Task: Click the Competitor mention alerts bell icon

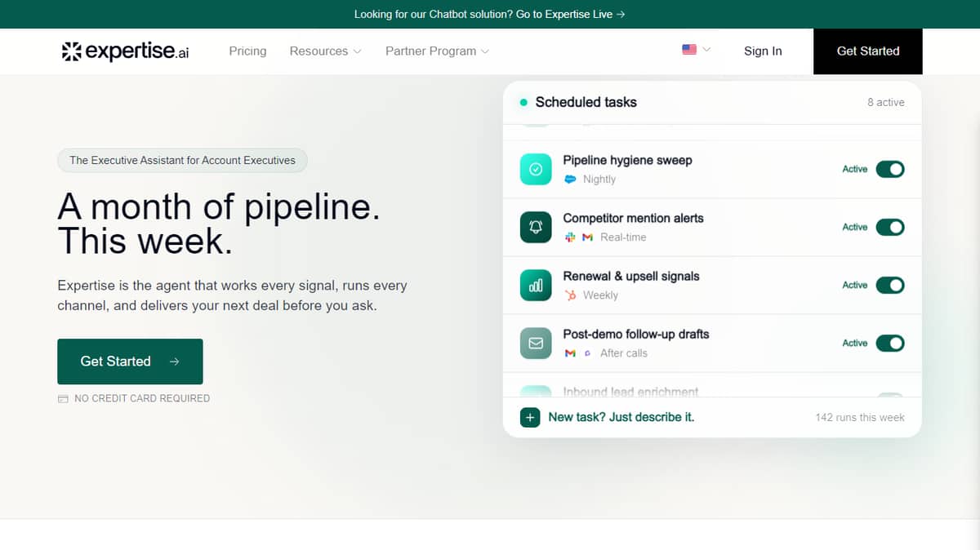Action: [x=536, y=228]
